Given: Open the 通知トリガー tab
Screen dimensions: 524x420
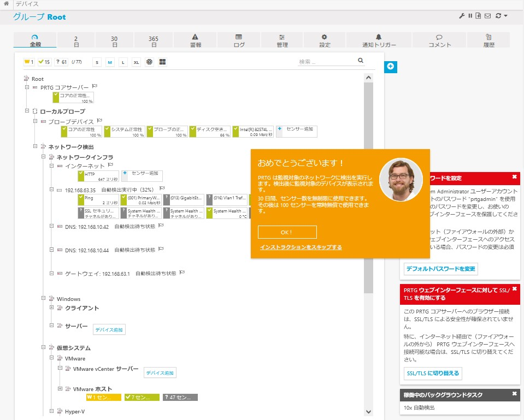Looking at the screenshot, I should (379, 40).
